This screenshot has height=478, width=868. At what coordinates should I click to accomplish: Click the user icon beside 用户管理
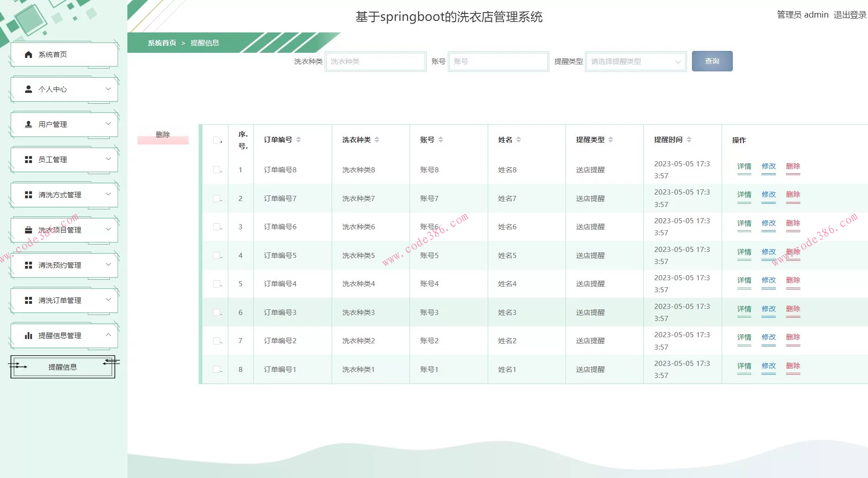pyautogui.click(x=28, y=124)
